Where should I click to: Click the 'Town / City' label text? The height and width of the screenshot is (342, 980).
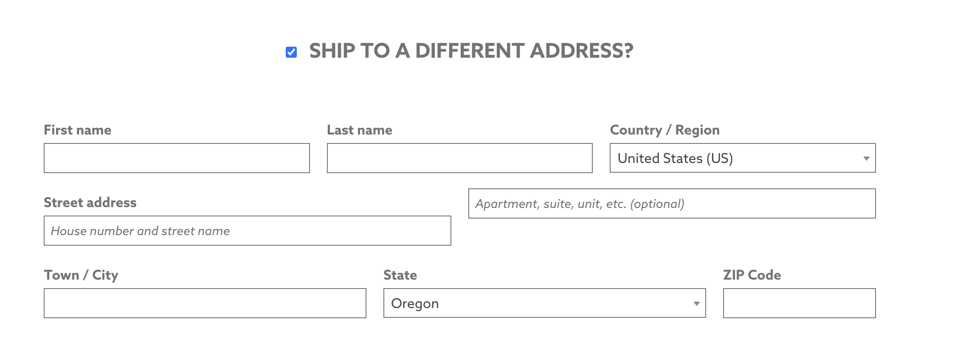[x=81, y=275]
